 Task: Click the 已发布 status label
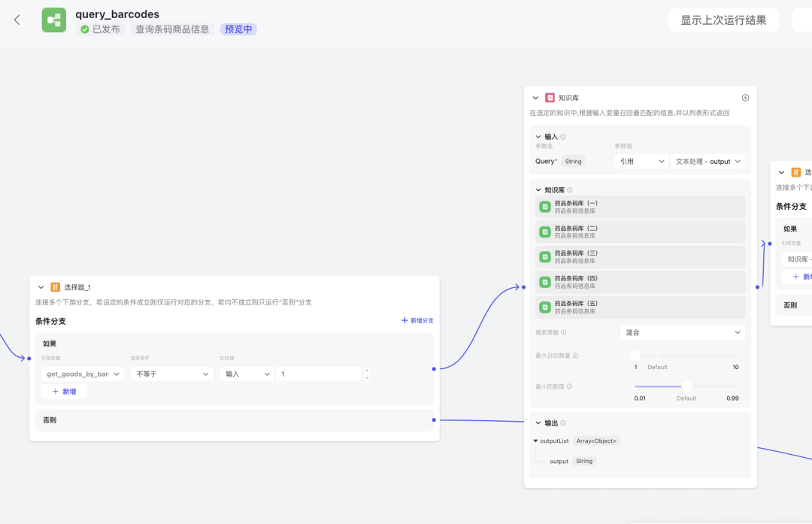point(101,29)
